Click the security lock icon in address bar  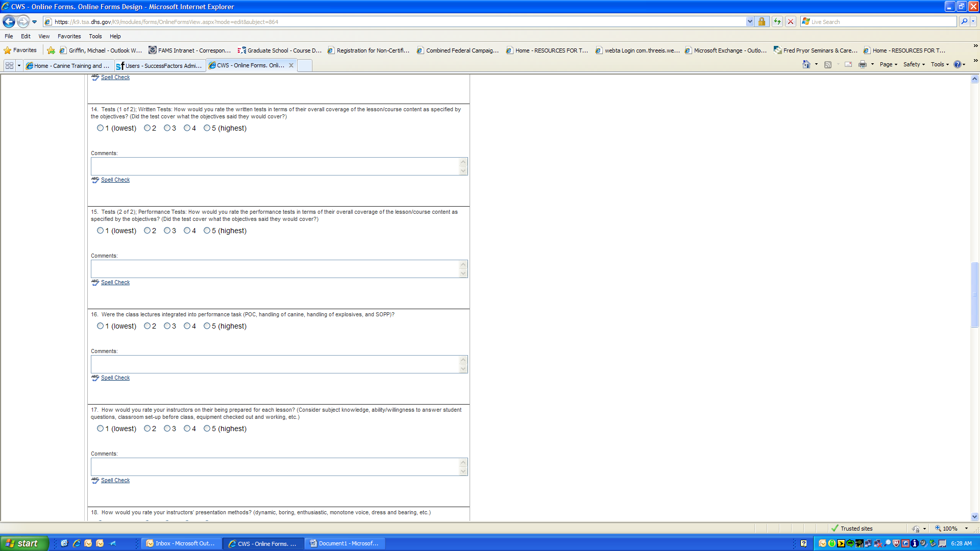coord(762,21)
